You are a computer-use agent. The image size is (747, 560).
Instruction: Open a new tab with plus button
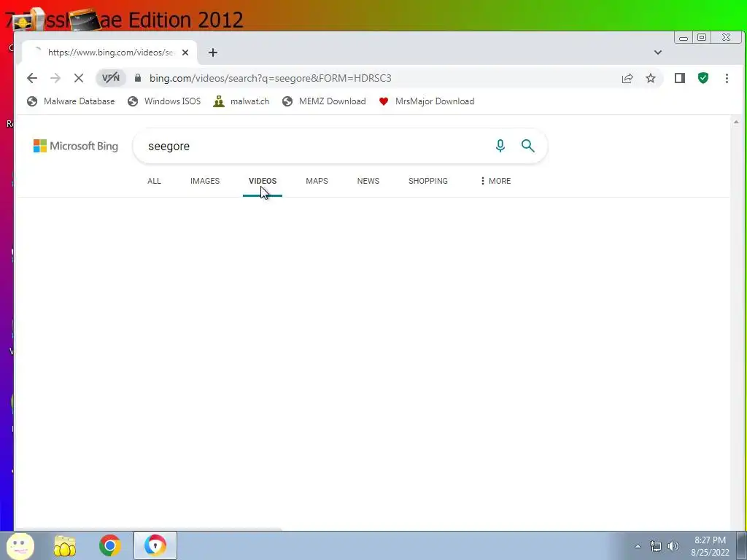[x=213, y=52]
